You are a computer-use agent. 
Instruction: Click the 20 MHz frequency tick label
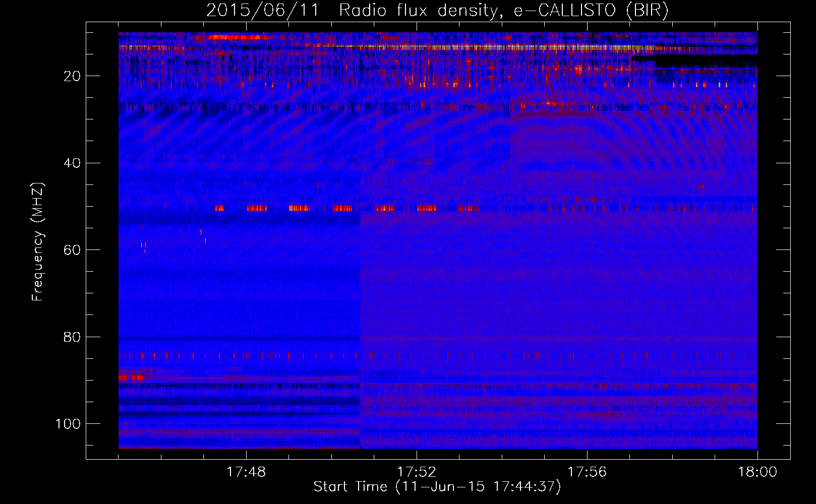coord(72,76)
